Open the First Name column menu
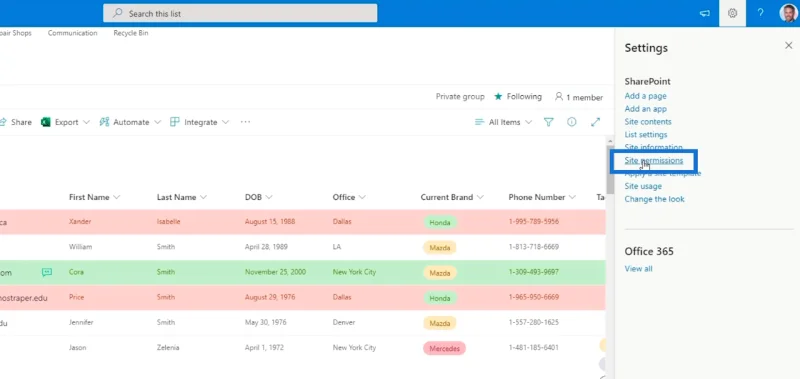The width and height of the screenshot is (800, 379). point(116,197)
